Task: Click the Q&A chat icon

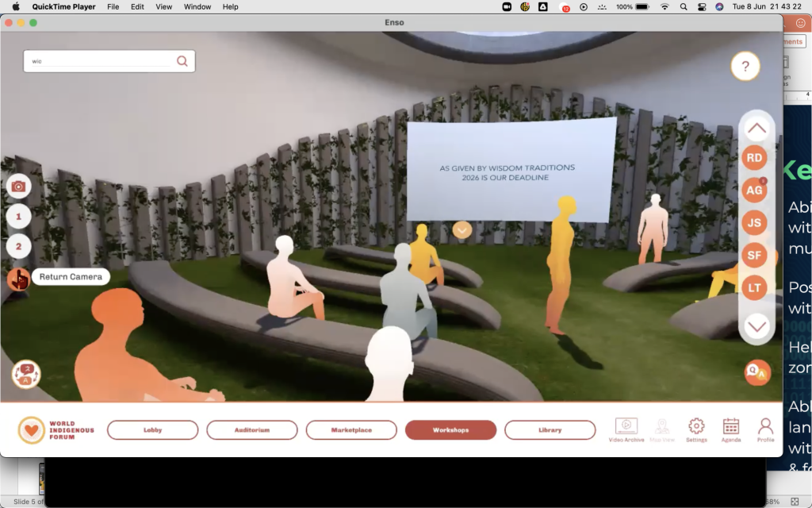Action: pyautogui.click(x=757, y=372)
